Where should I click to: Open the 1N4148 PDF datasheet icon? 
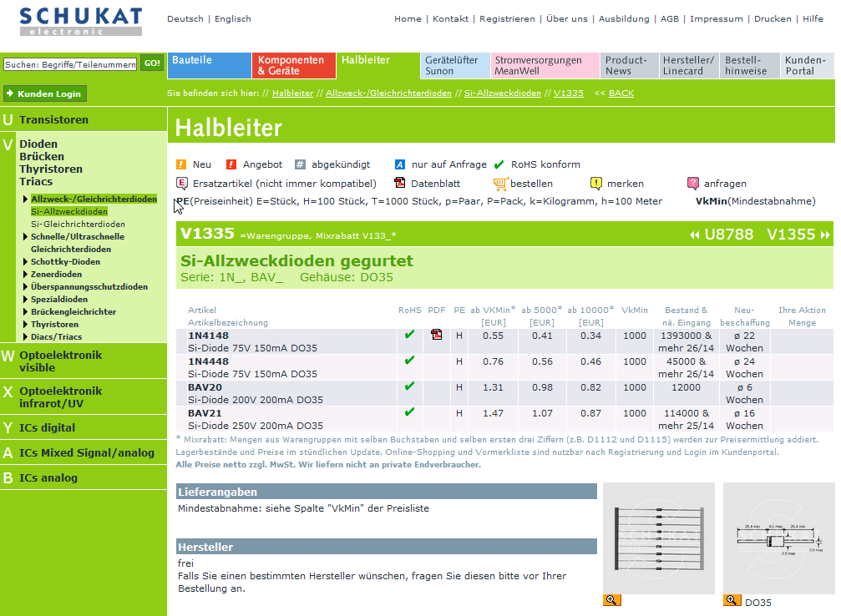(x=437, y=335)
